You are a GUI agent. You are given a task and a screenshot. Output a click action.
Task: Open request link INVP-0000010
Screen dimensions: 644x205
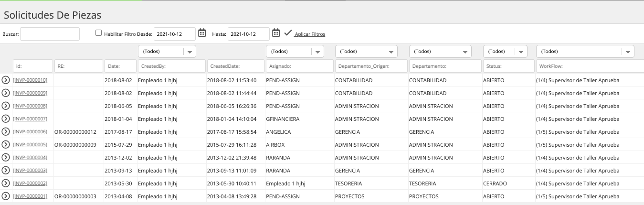(30, 80)
